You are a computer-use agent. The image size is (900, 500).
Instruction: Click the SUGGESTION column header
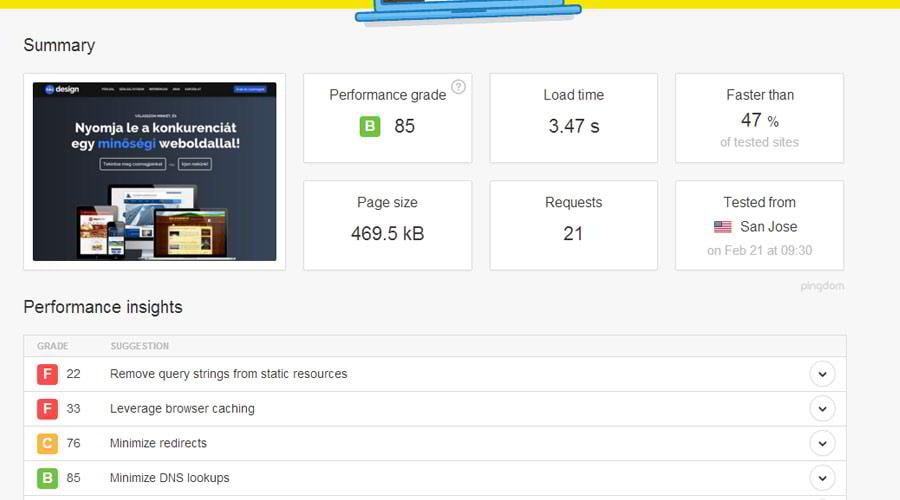(139, 346)
